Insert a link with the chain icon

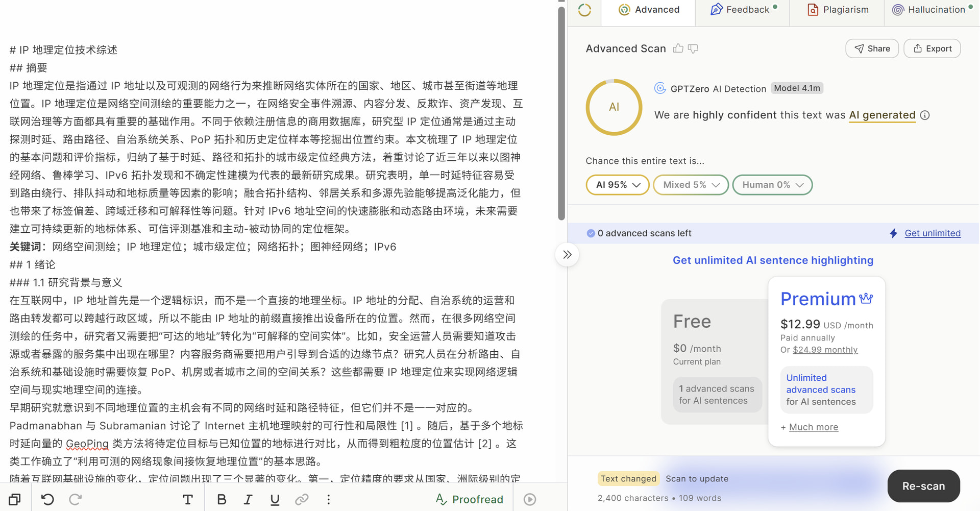[x=302, y=499]
